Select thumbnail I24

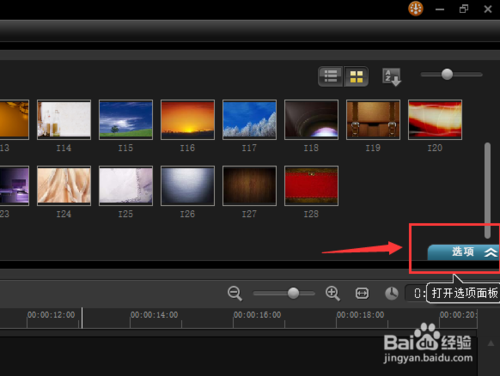(64, 186)
